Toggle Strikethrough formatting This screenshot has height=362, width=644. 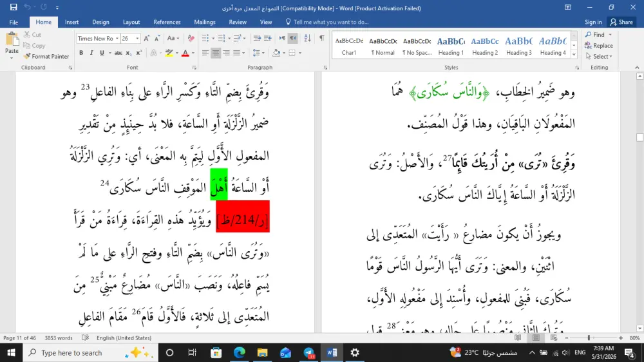tap(118, 53)
